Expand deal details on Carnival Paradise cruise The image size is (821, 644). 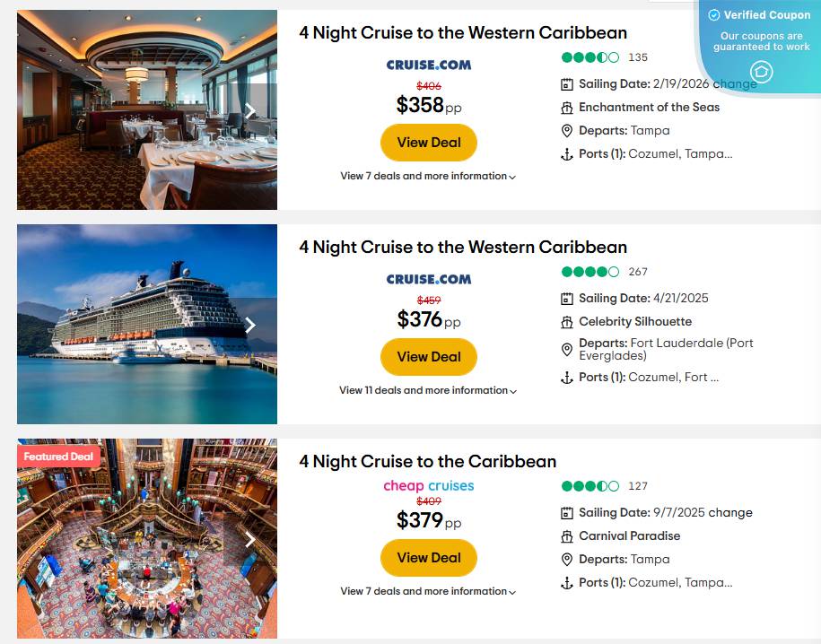pos(428,591)
